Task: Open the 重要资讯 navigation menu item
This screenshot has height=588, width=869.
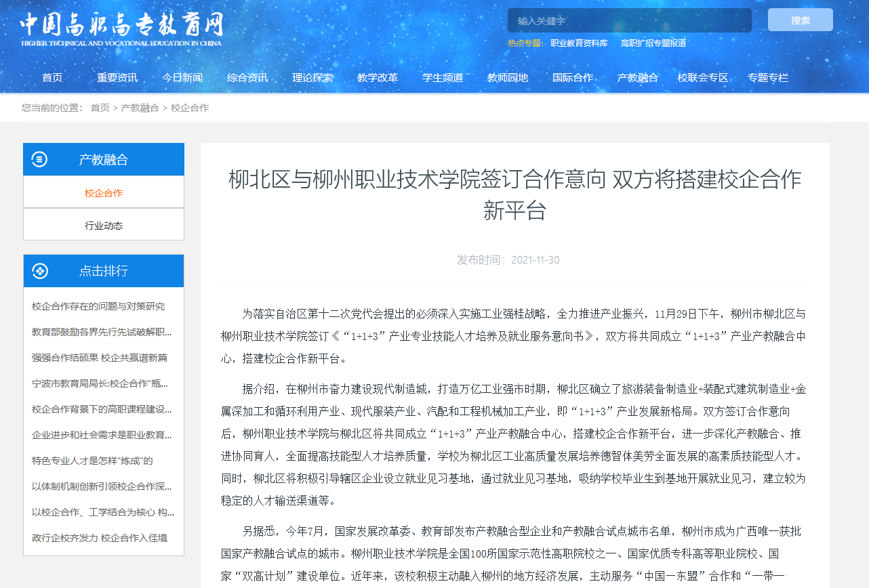Action: (117, 77)
